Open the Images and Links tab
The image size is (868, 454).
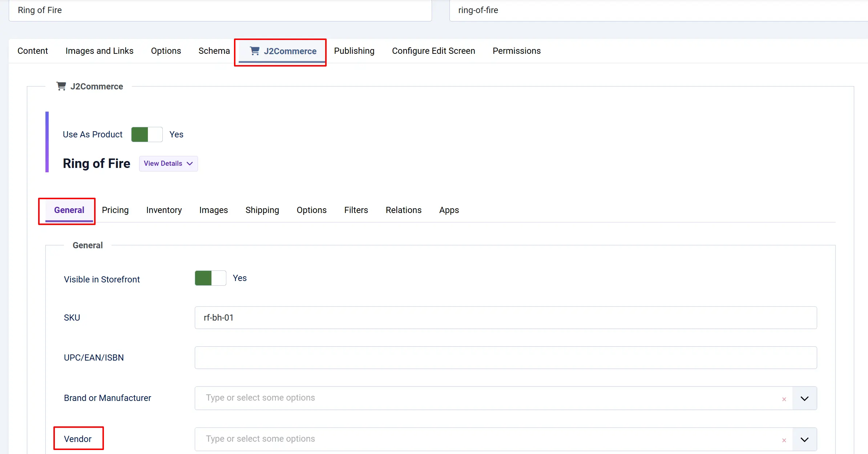click(100, 51)
